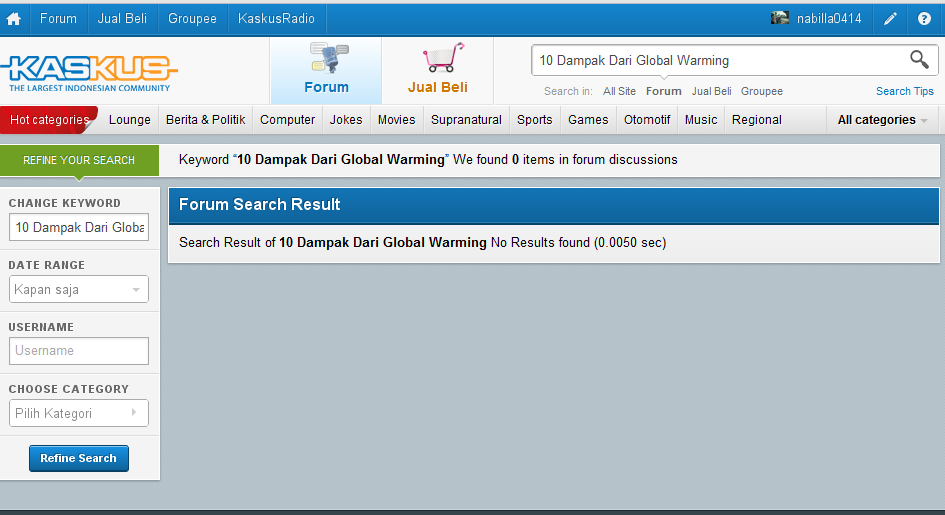The width and height of the screenshot is (945, 515).
Task: Click the magnifying glass search icon
Action: [x=919, y=59]
